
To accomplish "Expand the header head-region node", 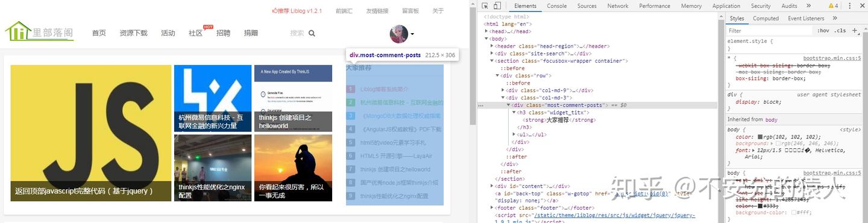I will point(492,46).
